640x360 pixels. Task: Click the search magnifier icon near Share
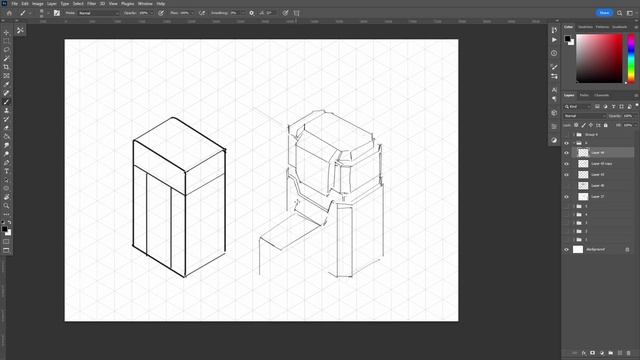[620, 13]
